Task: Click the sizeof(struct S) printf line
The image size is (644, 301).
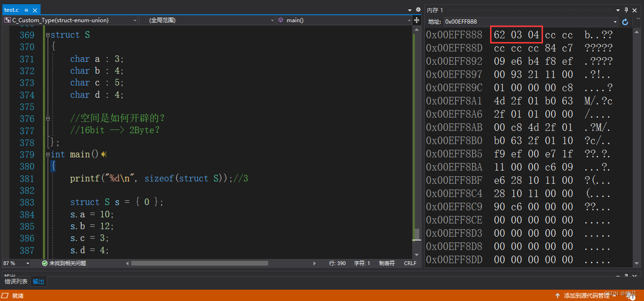Action: pyautogui.click(x=159, y=179)
